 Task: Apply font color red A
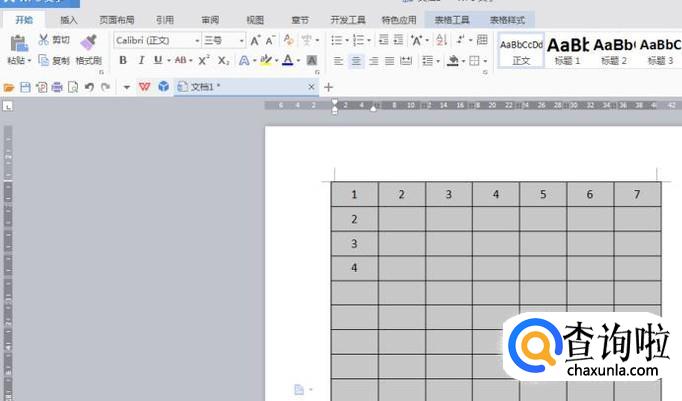288,60
